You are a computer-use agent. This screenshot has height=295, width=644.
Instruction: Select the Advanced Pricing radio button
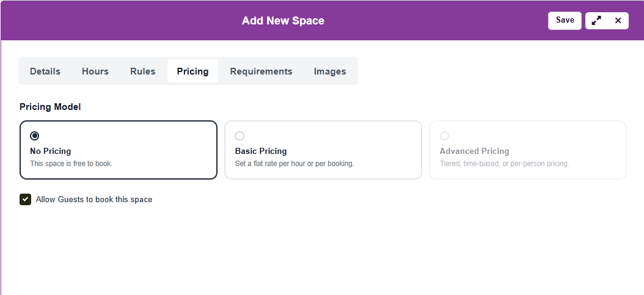pyautogui.click(x=444, y=136)
